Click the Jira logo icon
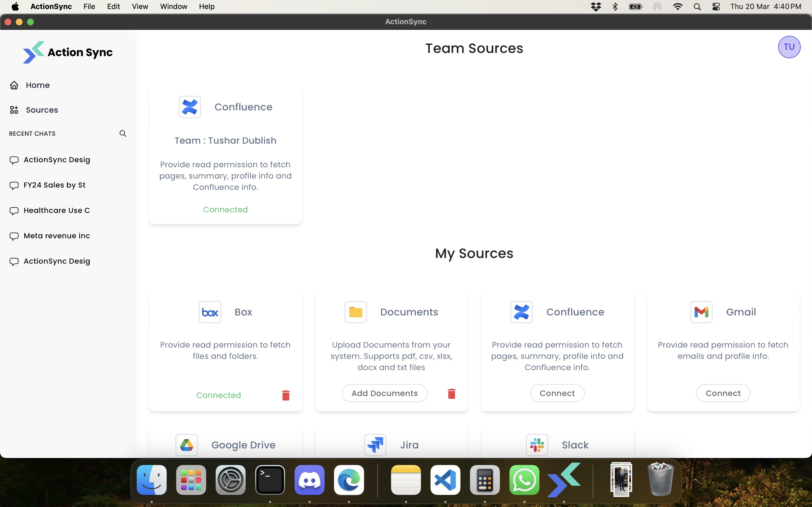This screenshot has width=812, height=507. pos(375,445)
